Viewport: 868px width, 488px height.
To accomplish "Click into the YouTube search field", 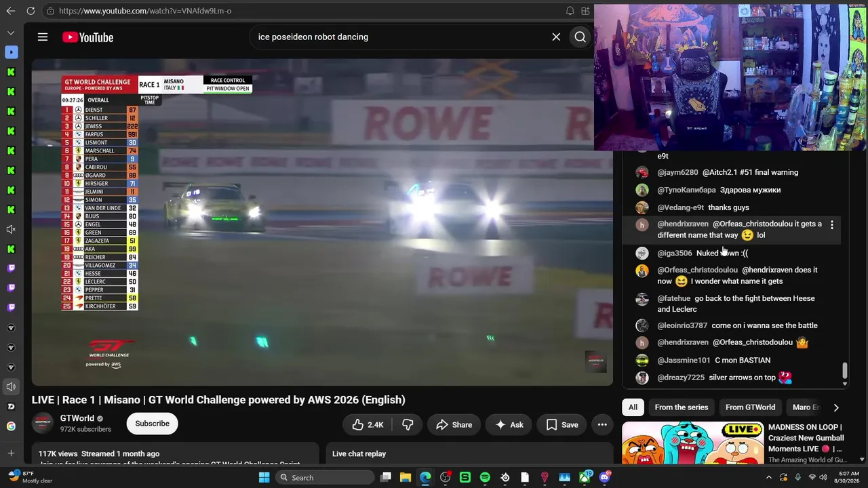I will (400, 37).
